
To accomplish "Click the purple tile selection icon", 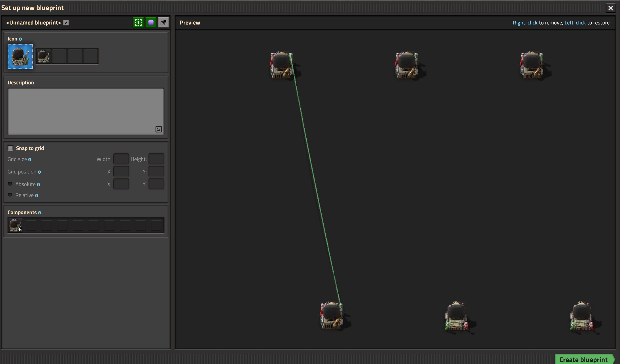I will 151,23.
